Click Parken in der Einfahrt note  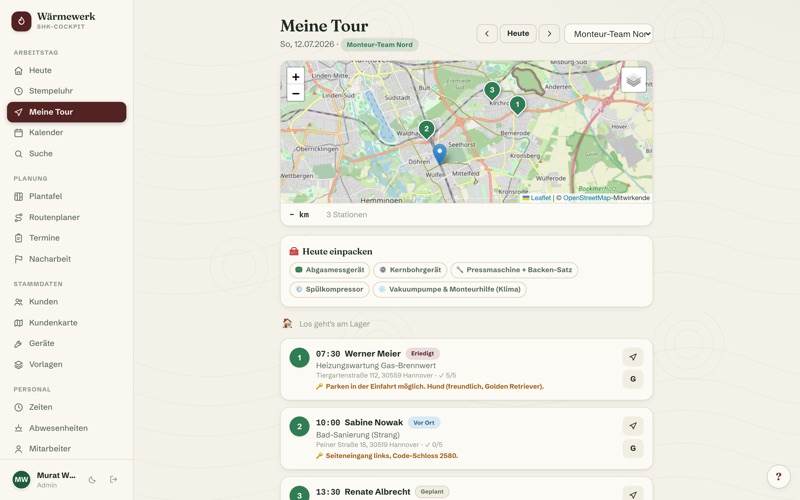[x=435, y=386]
